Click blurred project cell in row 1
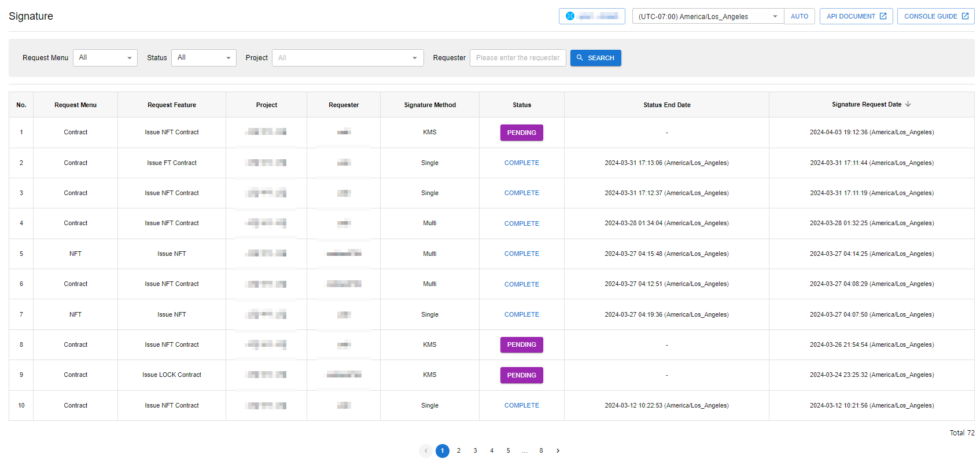Image resolution: width=980 pixels, height=462 pixels. (x=266, y=132)
